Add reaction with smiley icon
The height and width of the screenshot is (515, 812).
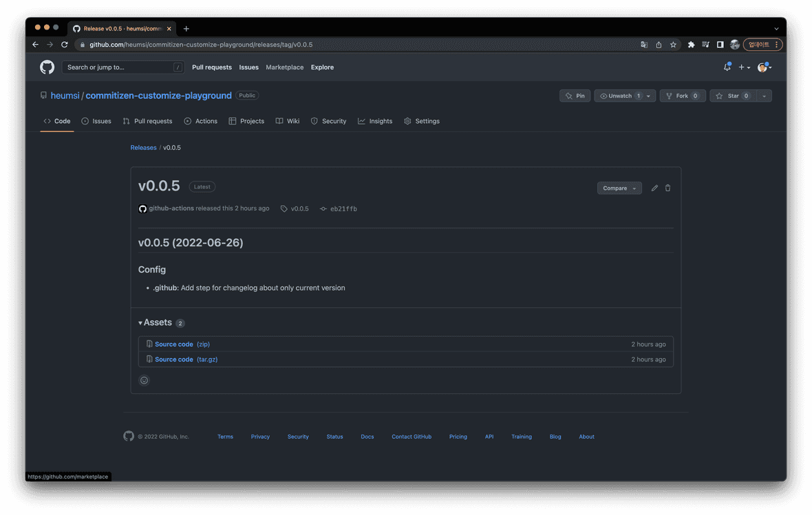144,380
